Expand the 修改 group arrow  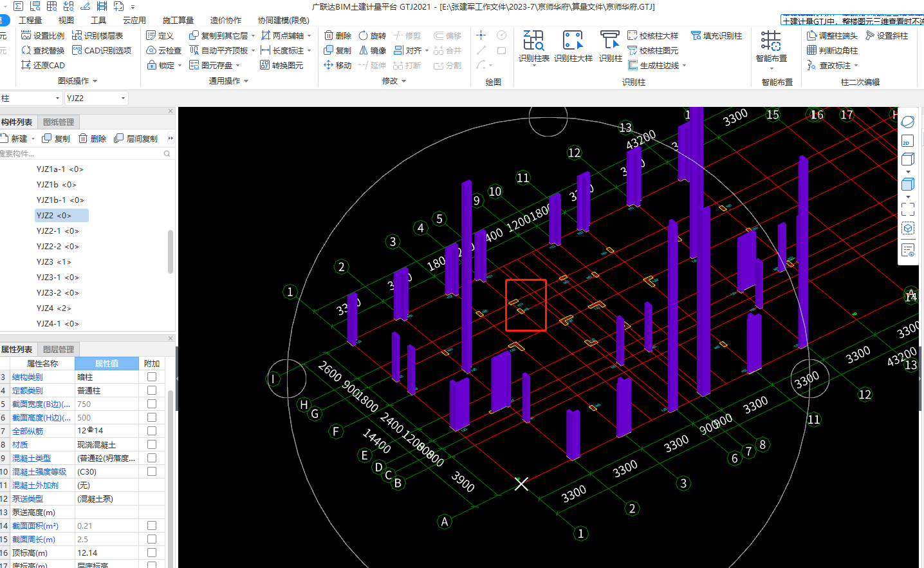(x=404, y=81)
